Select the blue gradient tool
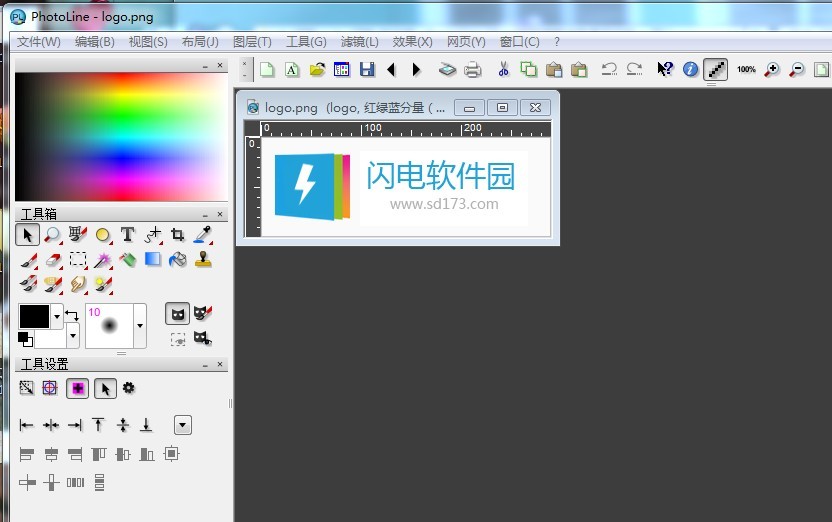Image resolution: width=832 pixels, height=522 pixels. pos(153,259)
